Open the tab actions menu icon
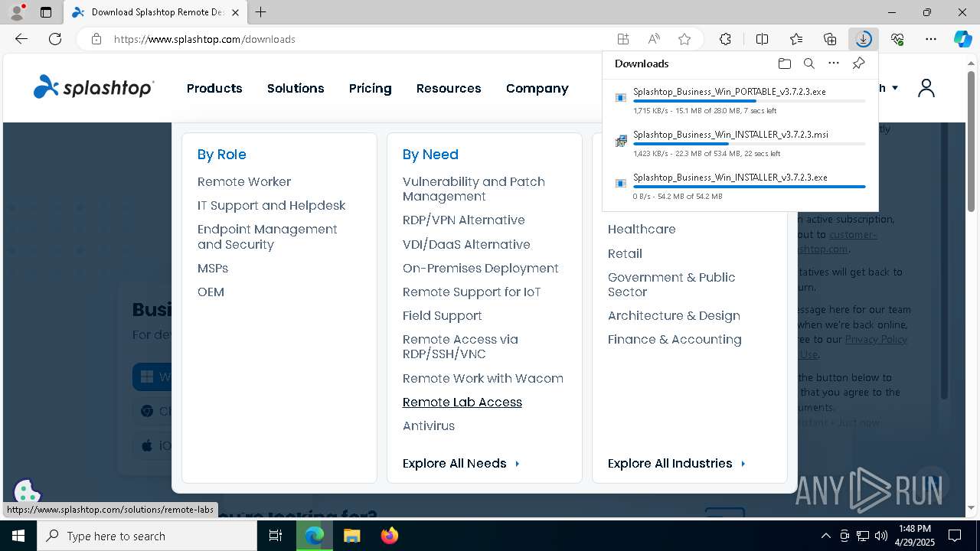 point(46,12)
